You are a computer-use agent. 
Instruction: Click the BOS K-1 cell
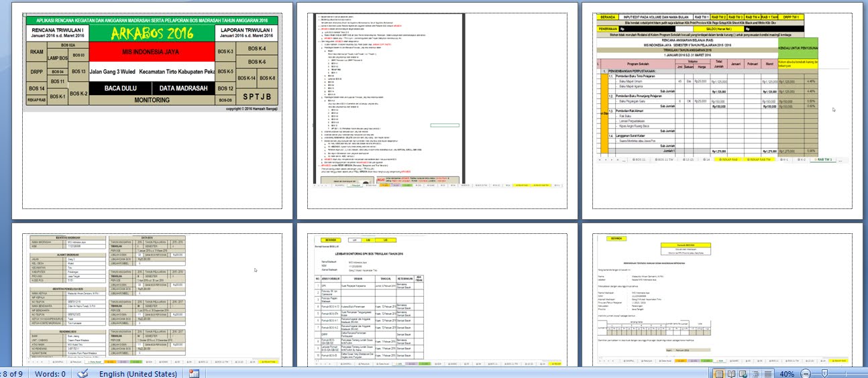click(58, 97)
